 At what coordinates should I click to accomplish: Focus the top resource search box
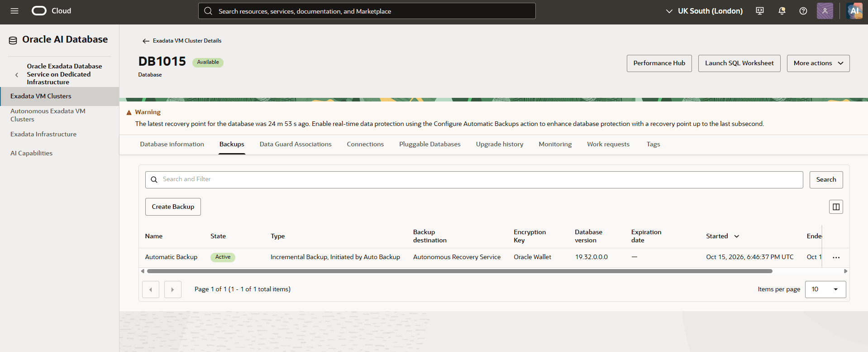click(x=367, y=11)
